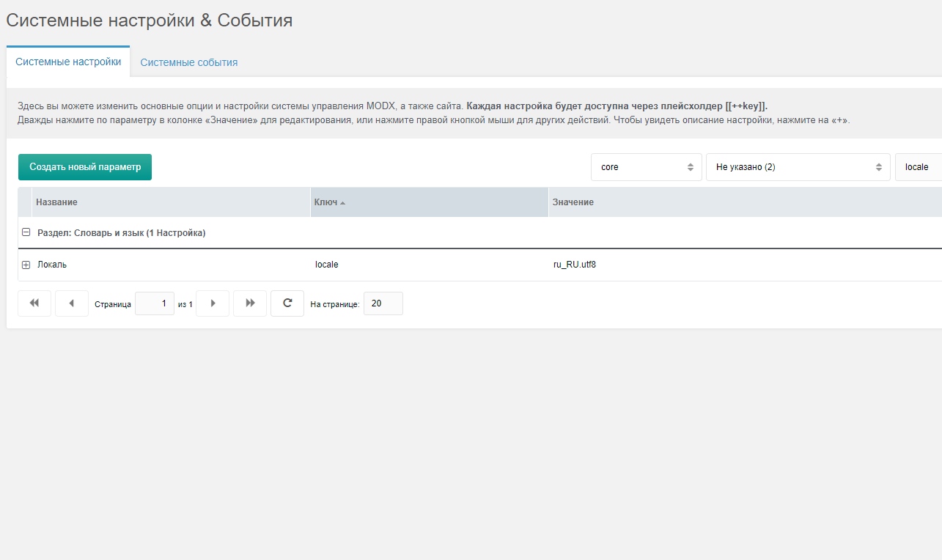
Task: Go to first page of settings grid
Action: (34, 303)
